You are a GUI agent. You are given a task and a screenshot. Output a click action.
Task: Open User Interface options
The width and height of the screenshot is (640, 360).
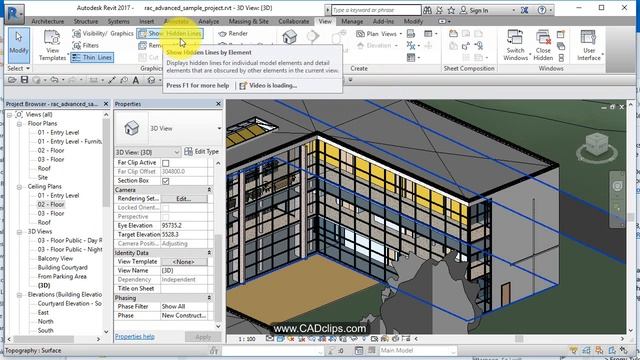point(589,45)
